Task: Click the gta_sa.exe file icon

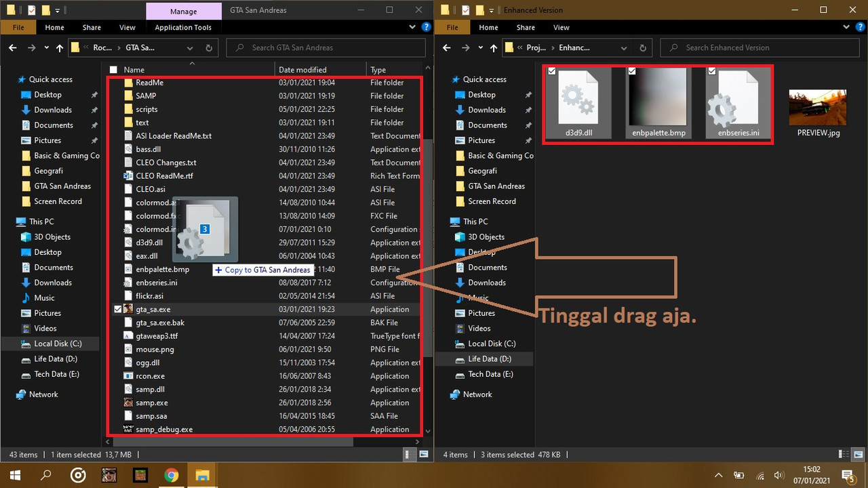Action: (x=127, y=309)
